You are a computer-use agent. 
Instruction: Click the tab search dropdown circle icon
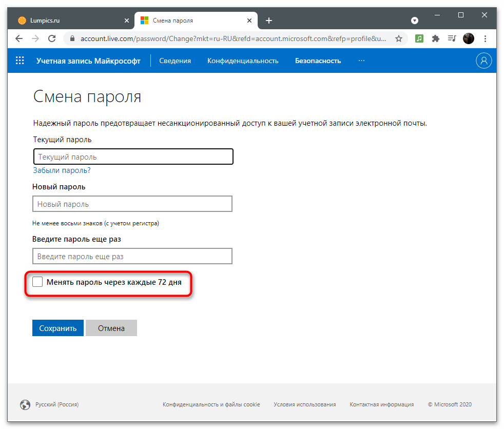(415, 21)
